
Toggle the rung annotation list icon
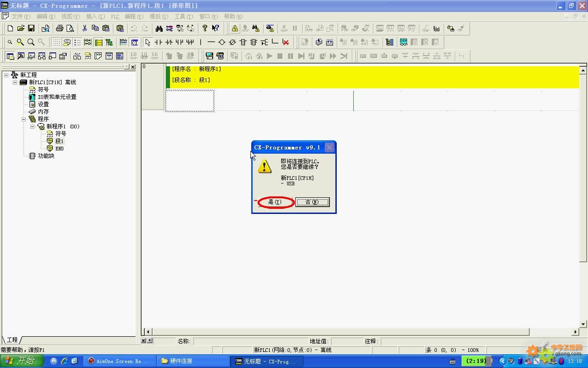pos(77,42)
